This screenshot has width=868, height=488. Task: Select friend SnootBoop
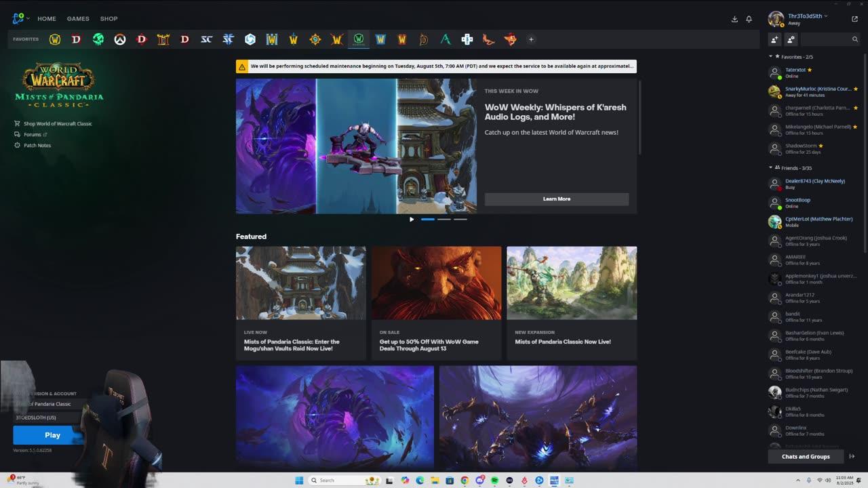click(814, 203)
